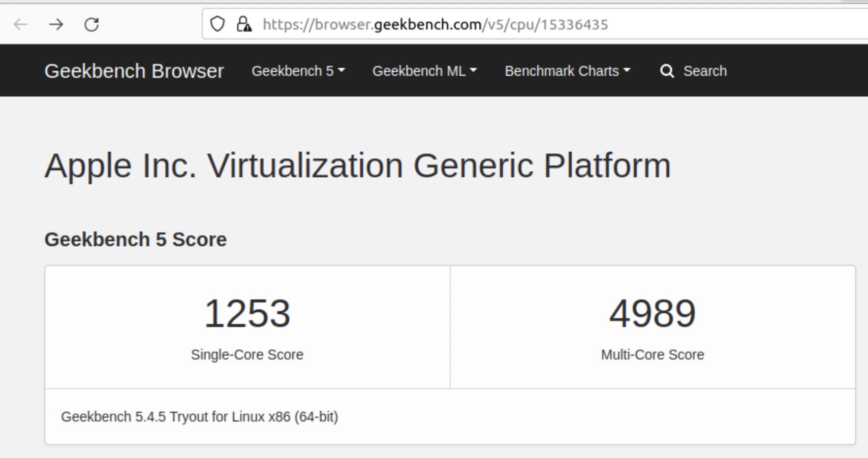Focus the URL address bar
This screenshot has width=868, height=458.
point(535,24)
